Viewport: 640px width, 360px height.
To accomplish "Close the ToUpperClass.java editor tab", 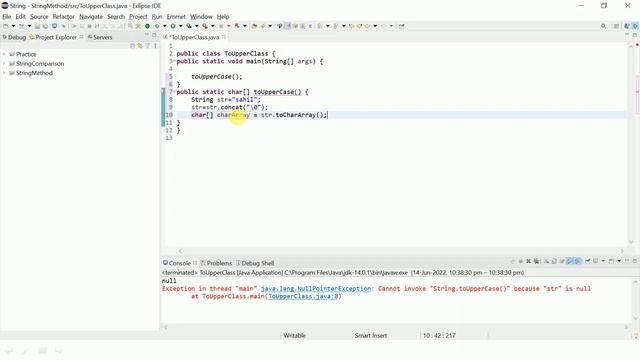I will (224, 37).
